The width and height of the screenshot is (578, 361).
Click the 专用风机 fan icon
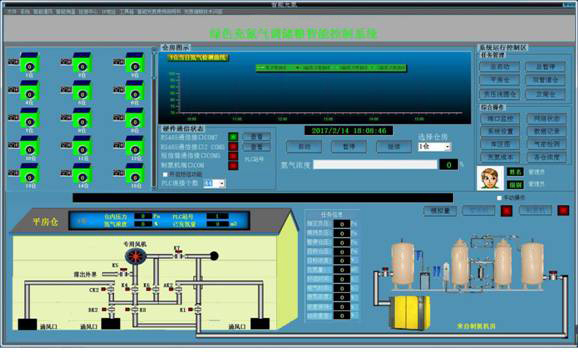point(136,256)
